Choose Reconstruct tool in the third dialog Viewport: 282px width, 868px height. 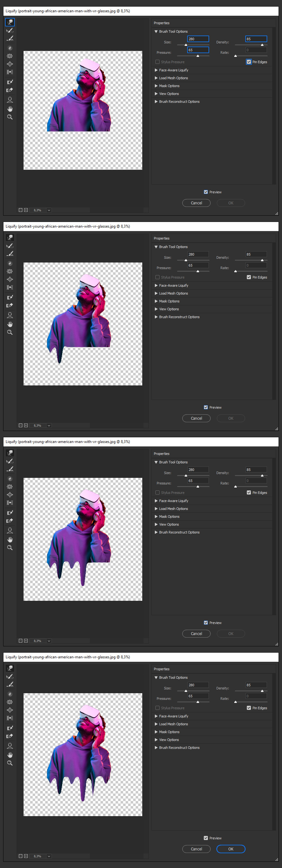(x=10, y=461)
